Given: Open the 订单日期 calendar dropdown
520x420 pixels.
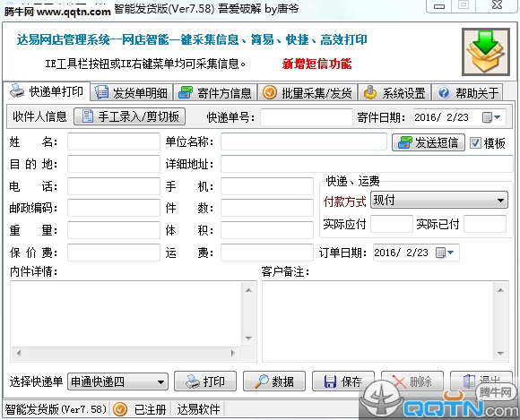Looking at the screenshot, I should point(445,253).
